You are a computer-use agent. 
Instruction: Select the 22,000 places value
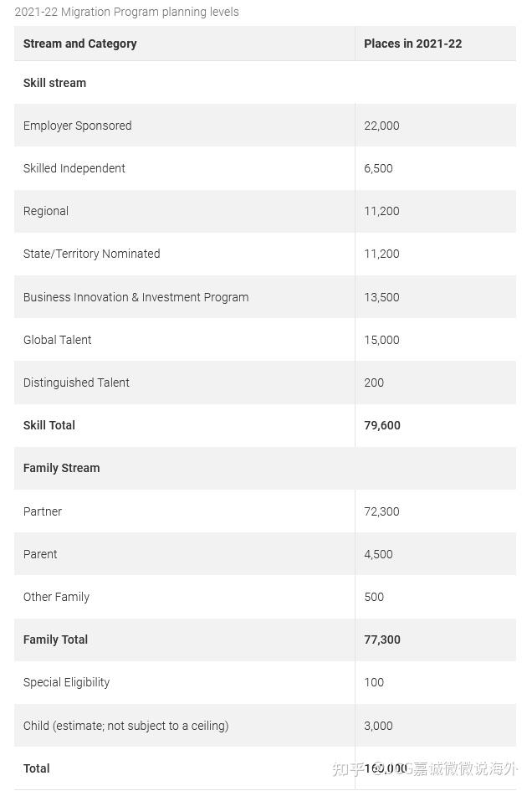381,126
